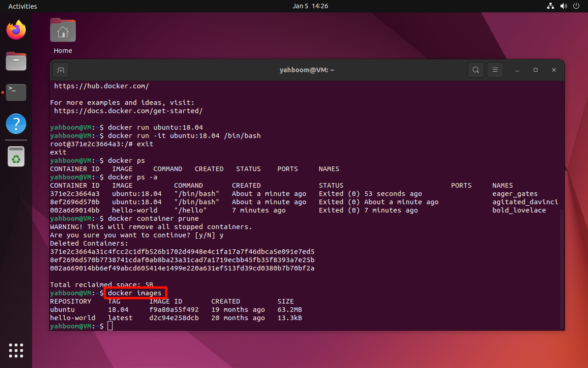The image size is (588, 368).
Task: Launch the Software Updater from the dock
Action: pyautogui.click(x=16, y=156)
